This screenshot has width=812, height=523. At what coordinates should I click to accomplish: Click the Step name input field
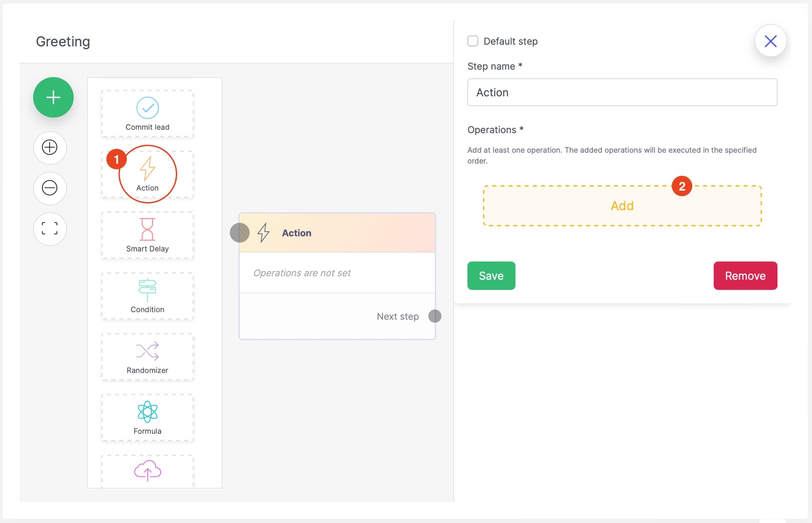(622, 92)
